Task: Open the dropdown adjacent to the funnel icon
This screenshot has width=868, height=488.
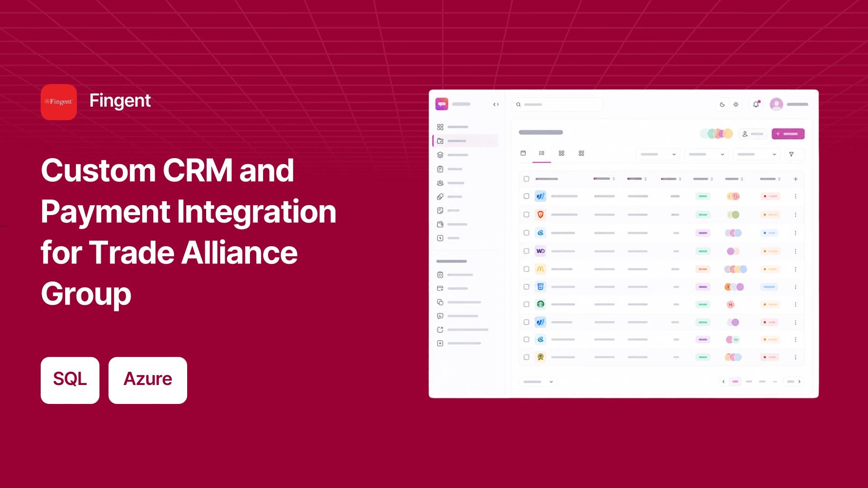Action: (x=756, y=154)
